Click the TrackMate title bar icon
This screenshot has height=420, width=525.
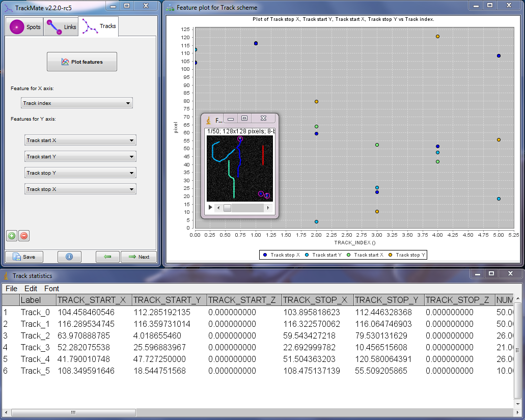[9, 8]
